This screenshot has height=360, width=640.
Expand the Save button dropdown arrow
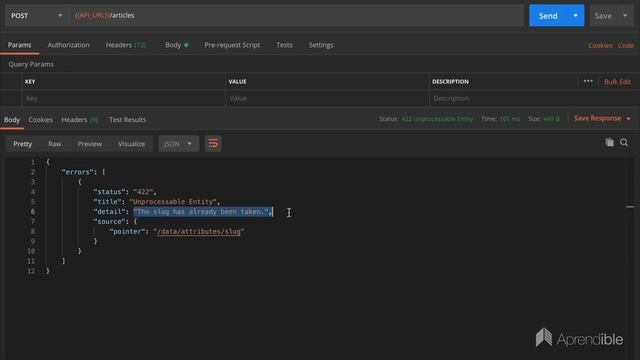tap(625, 16)
